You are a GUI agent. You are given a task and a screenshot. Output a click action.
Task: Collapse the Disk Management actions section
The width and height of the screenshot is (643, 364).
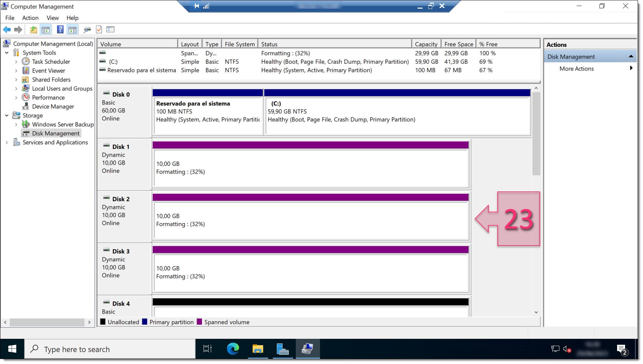pyautogui.click(x=631, y=57)
